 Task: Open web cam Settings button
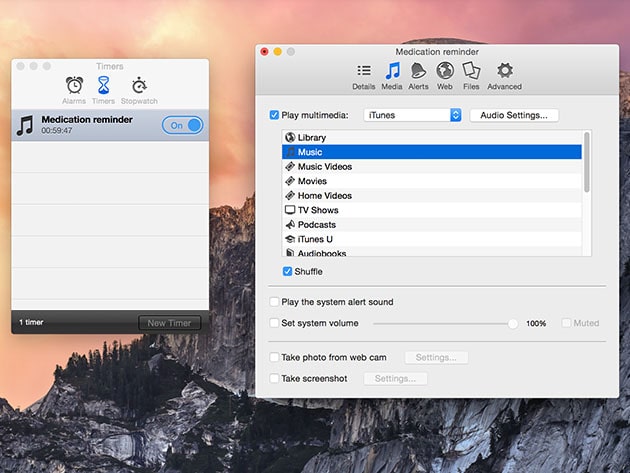[x=436, y=357]
